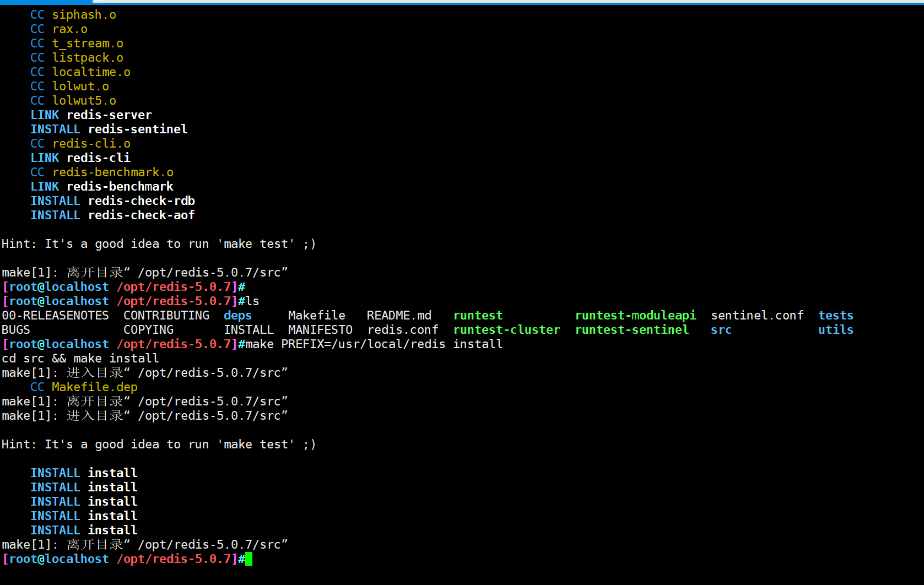Click the green cursor block at the last prompt

(249, 559)
